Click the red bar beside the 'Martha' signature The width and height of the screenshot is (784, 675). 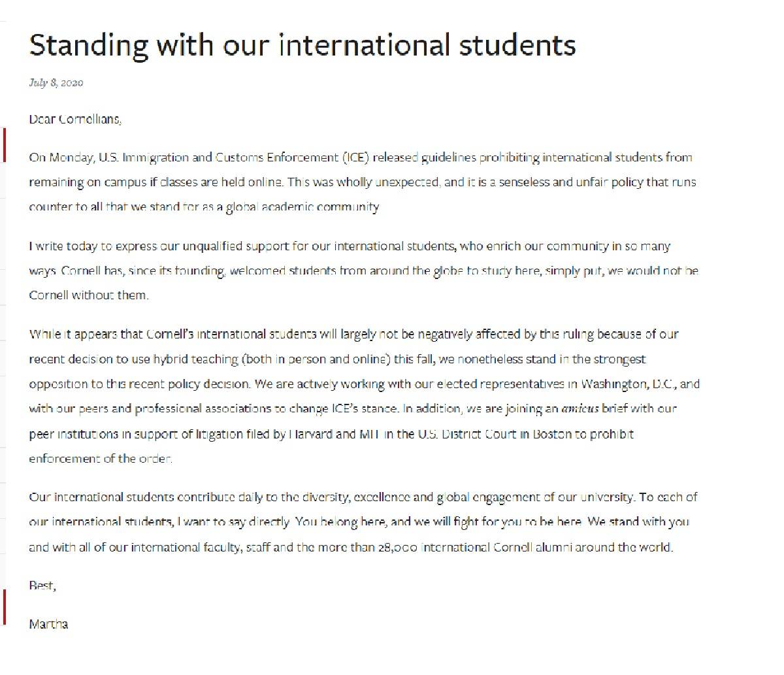[x=4, y=606]
